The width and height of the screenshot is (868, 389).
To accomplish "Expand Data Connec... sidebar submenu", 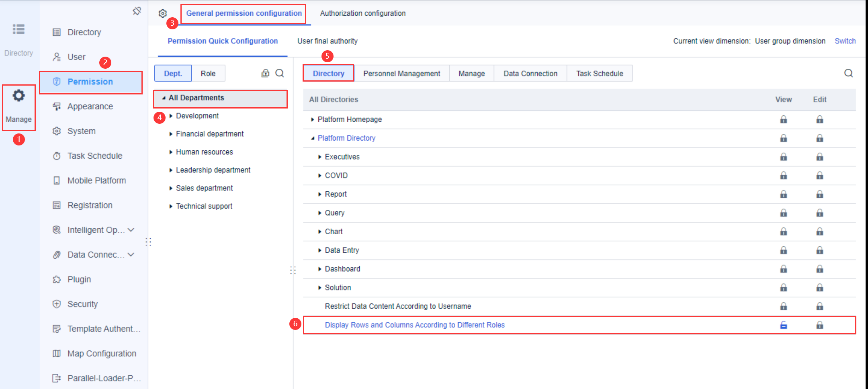I will (x=131, y=255).
